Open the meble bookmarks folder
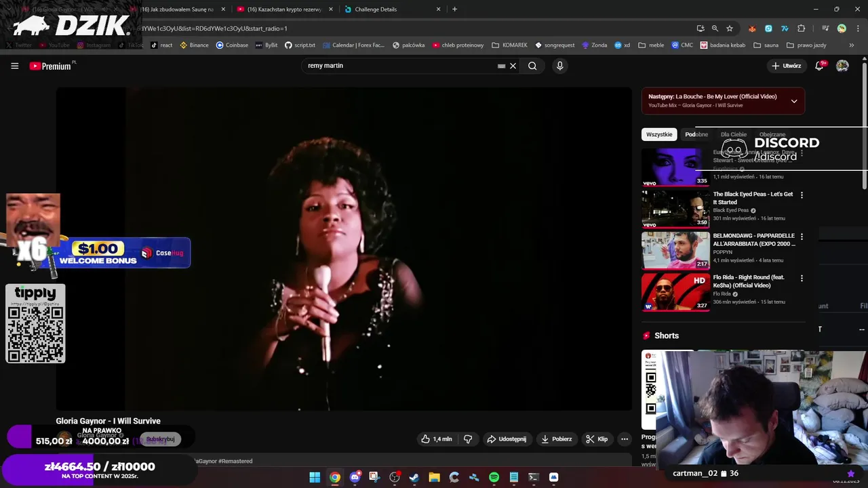This screenshot has width=868, height=488. tap(651, 45)
